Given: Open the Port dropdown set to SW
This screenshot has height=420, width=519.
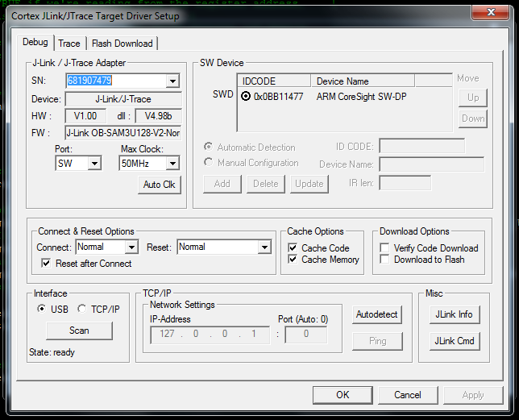Looking at the screenshot, I should coord(94,164).
